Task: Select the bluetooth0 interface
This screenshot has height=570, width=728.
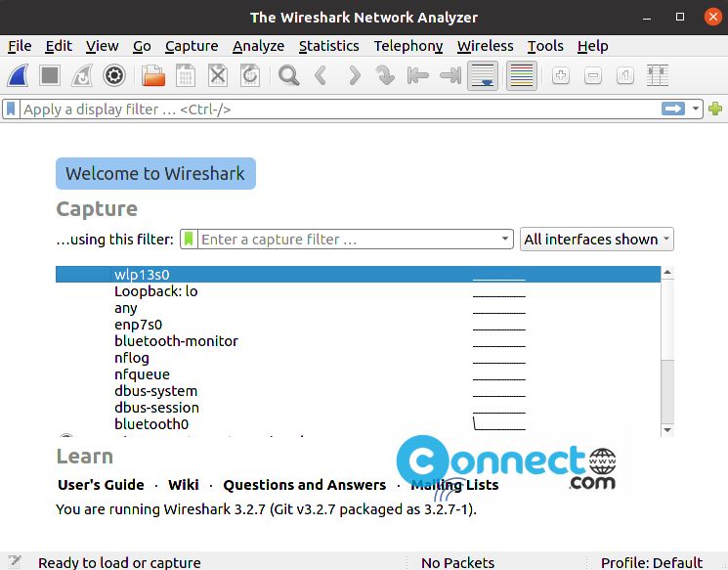Action: [358, 424]
